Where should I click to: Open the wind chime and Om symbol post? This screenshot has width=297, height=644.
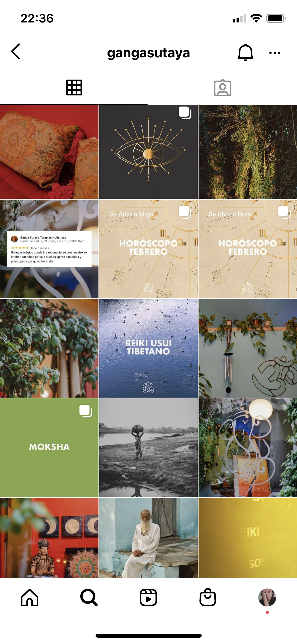pos(248,348)
